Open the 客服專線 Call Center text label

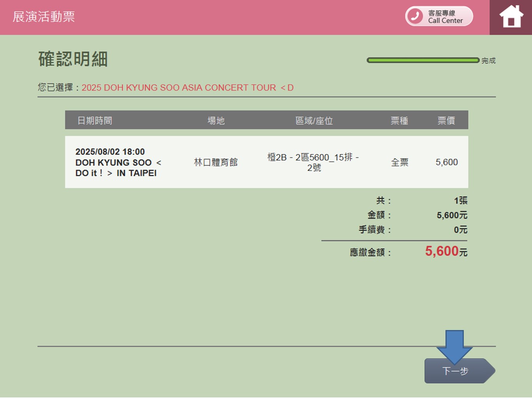pos(445,17)
